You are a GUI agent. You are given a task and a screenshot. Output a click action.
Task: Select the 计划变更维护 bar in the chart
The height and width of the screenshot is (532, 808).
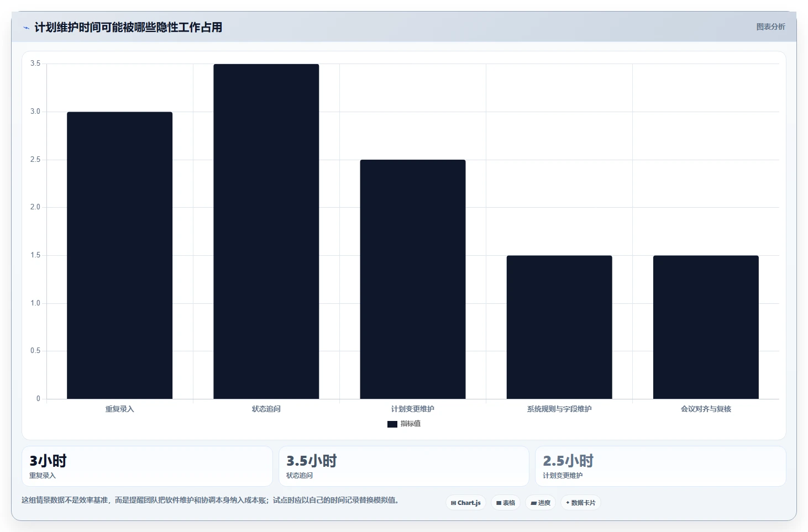pos(413,280)
